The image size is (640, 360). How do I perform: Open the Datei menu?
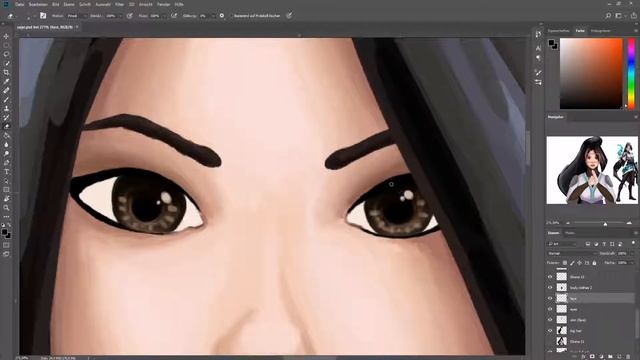pyautogui.click(x=20, y=4)
